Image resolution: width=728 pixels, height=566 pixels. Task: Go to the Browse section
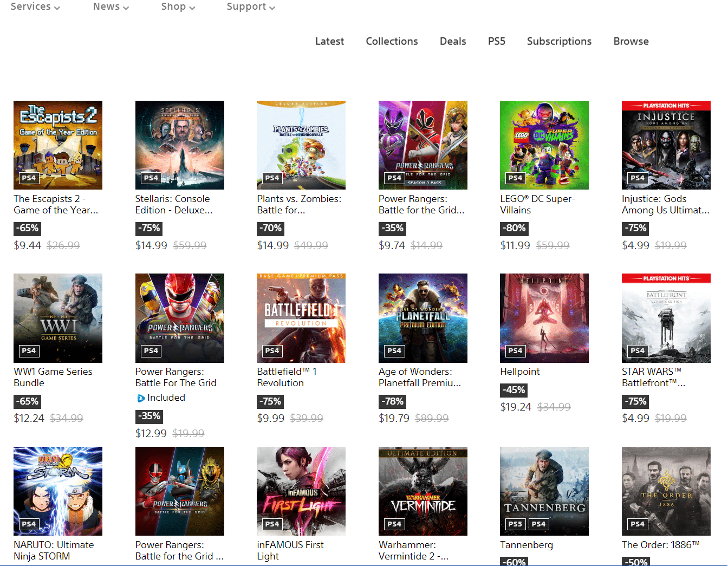coord(630,41)
